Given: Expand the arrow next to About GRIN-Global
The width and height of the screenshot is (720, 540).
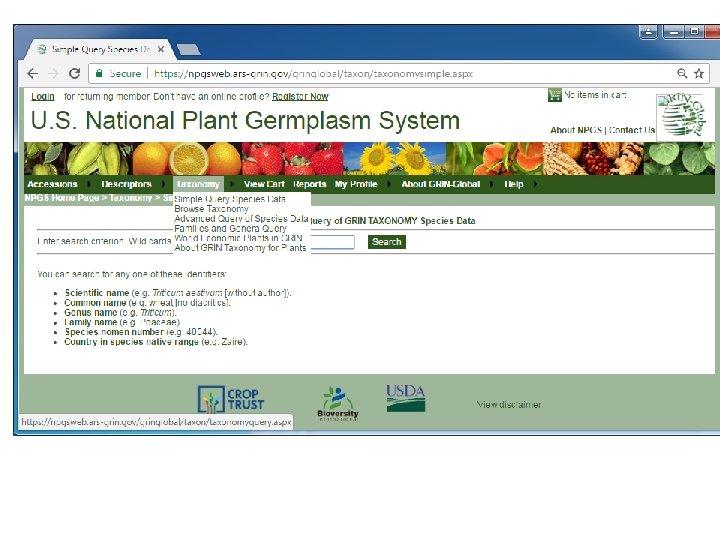Looking at the screenshot, I should [x=492, y=184].
